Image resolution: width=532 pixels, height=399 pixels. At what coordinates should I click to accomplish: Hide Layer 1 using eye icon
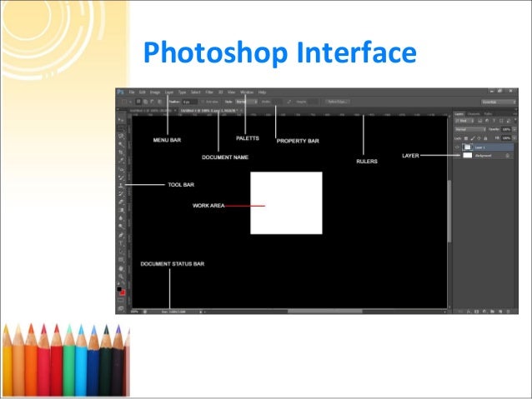pyautogui.click(x=457, y=147)
